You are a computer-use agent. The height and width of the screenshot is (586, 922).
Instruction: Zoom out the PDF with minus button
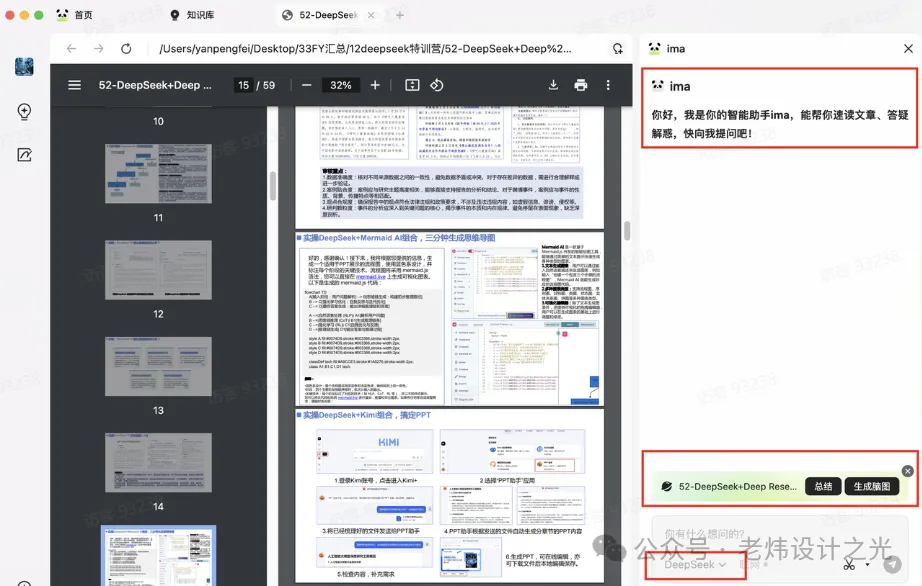(306, 85)
